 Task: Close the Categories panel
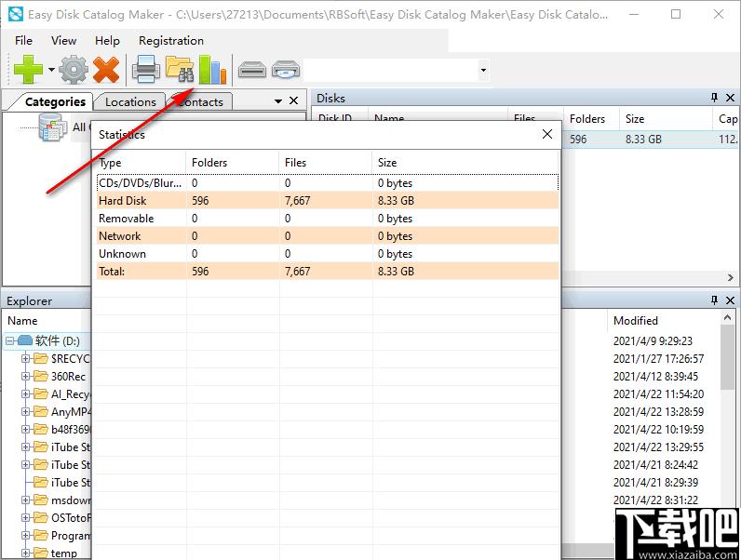point(293,100)
